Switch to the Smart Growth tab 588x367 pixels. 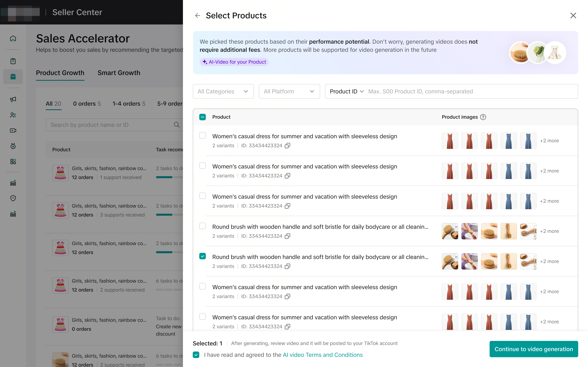pos(119,73)
